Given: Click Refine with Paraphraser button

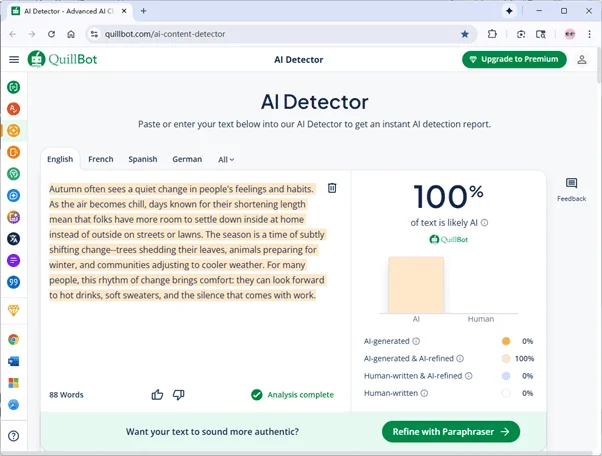Looking at the screenshot, I should (x=451, y=432).
